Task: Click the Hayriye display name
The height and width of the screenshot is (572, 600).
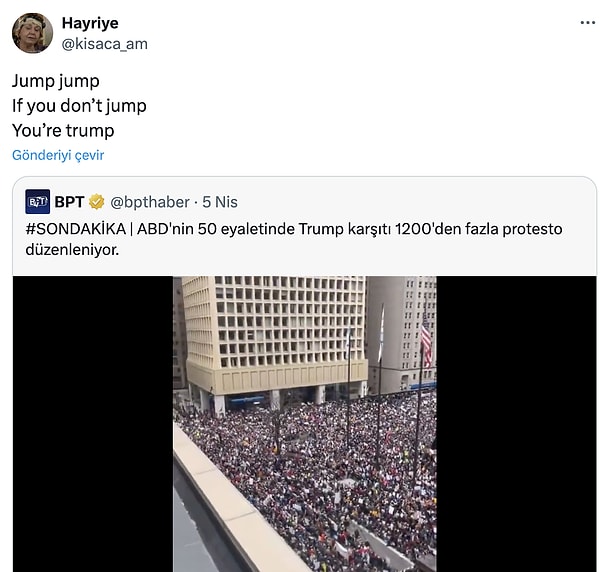Action: point(90,23)
